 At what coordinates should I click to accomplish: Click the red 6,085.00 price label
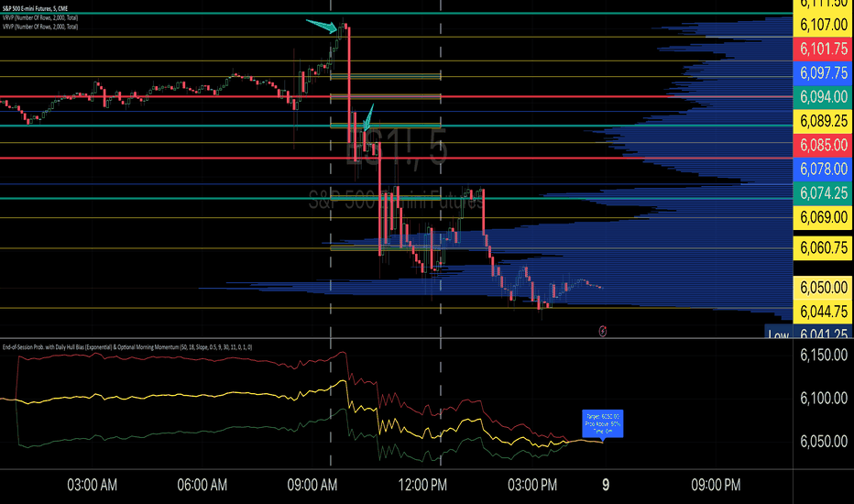coord(824,145)
